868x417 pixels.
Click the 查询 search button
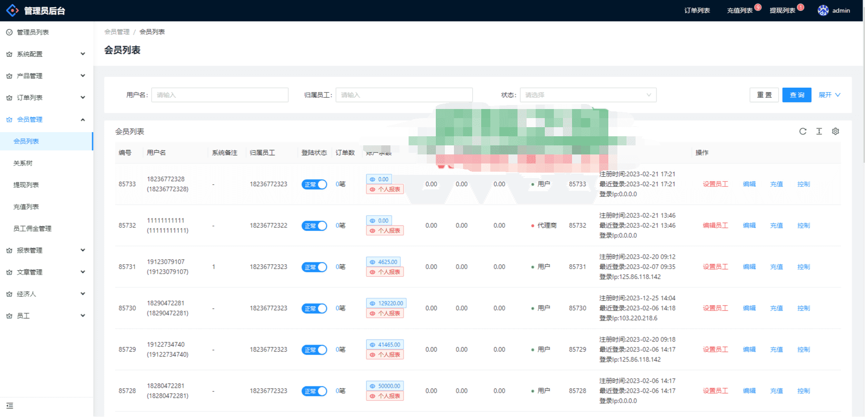796,95
